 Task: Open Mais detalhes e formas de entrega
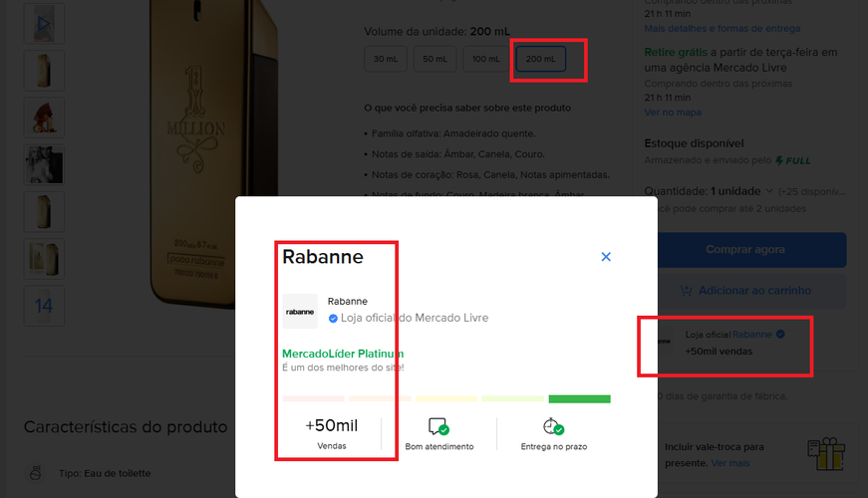coord(722,29)
